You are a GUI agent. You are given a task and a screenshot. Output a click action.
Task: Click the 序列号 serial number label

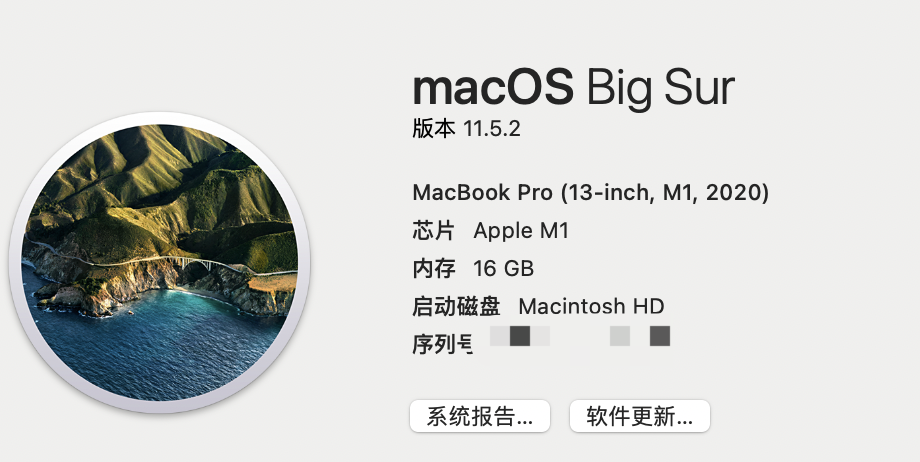[x=443, y=345]
